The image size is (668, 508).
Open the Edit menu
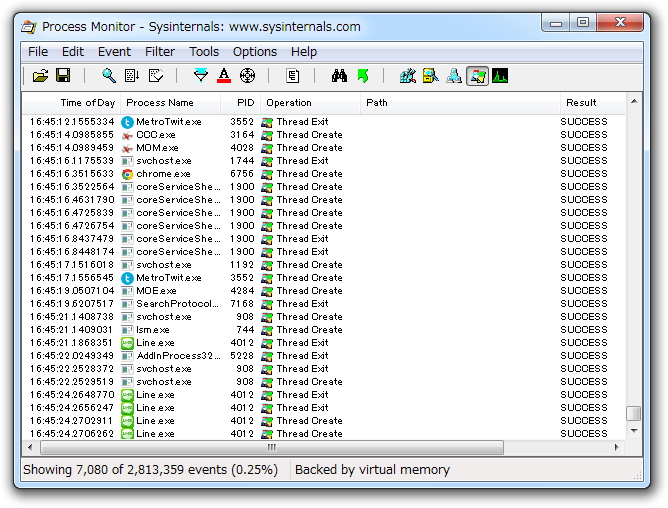pos(72,52)
